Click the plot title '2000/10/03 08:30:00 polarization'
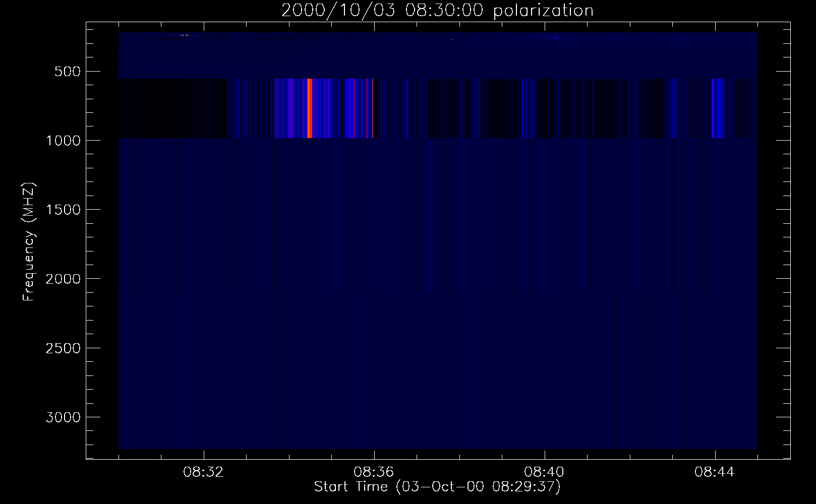The image size is (816, 504). pos(437,10)
